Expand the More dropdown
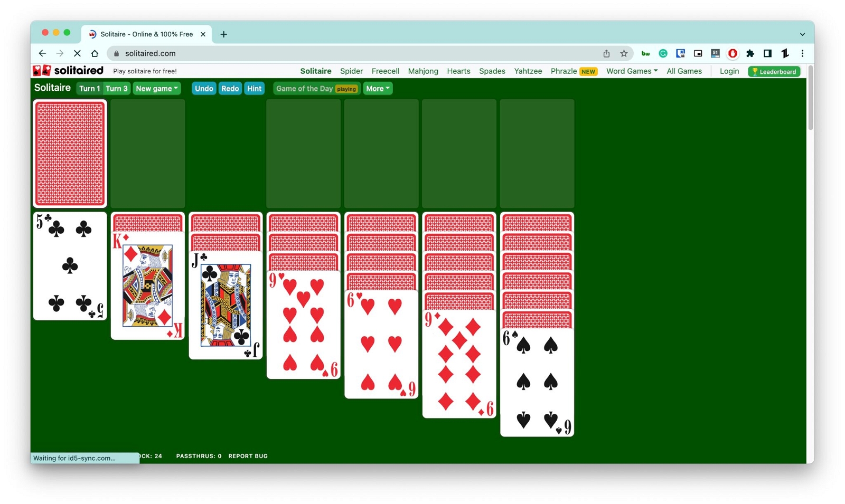This screenshot has height=504, width=845. [378, 89]
